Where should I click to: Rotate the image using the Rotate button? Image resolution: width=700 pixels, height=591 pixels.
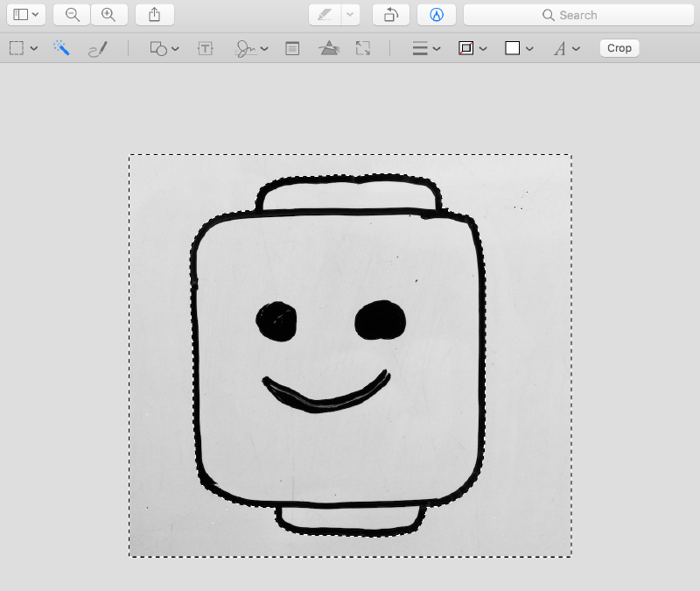coord(391,15)
